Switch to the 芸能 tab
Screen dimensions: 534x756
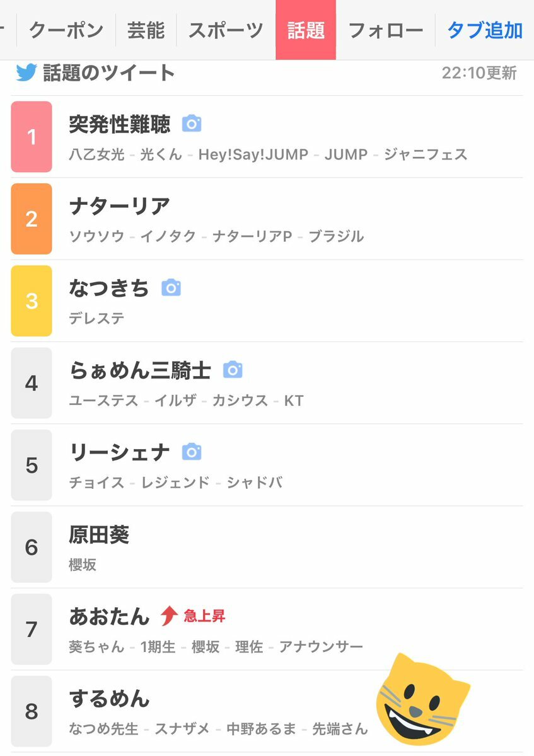[x=146, y=30]
